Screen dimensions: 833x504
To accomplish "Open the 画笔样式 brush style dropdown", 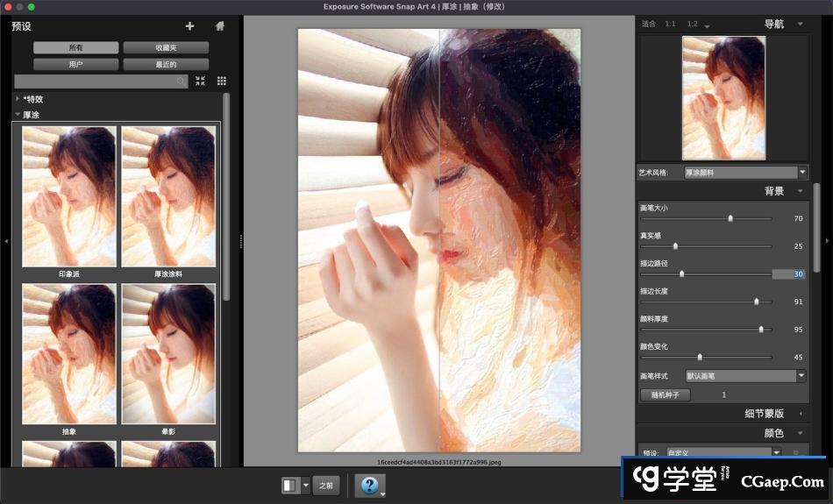I will [745, 376].
